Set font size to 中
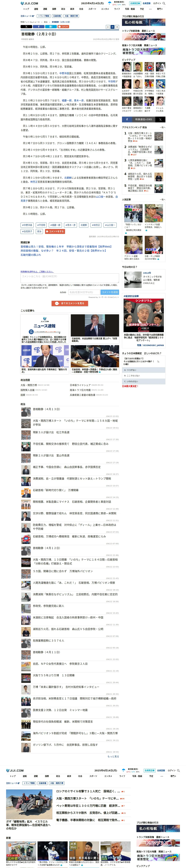This screenshot has width=186, height=868. pos(112,27)
